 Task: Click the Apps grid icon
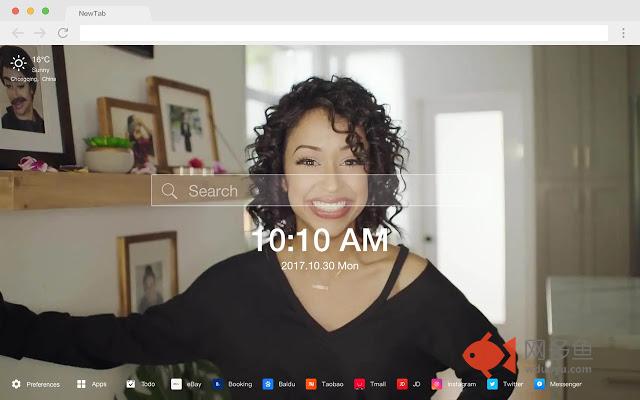(x=81, y=384)
